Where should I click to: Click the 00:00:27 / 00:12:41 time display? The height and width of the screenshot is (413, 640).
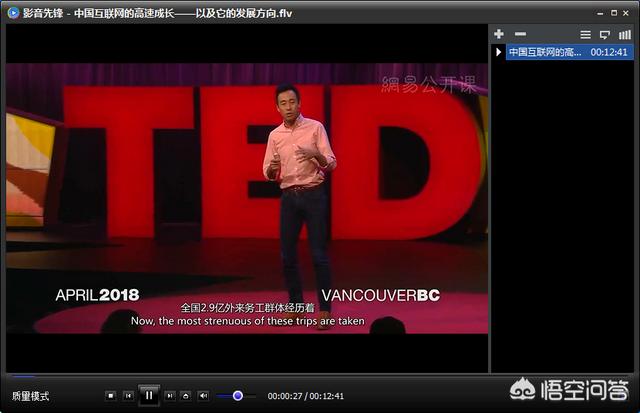click(x=306, y=396)
